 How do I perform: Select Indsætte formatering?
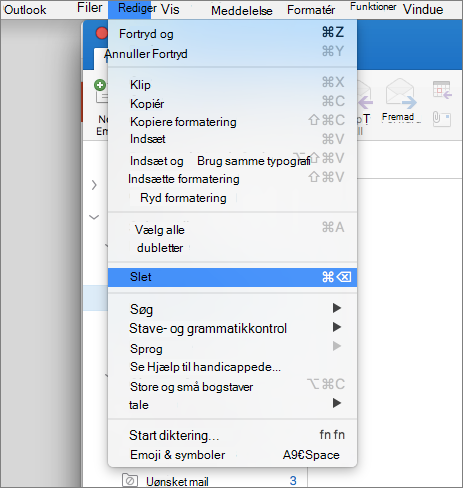tap(232, 179)
